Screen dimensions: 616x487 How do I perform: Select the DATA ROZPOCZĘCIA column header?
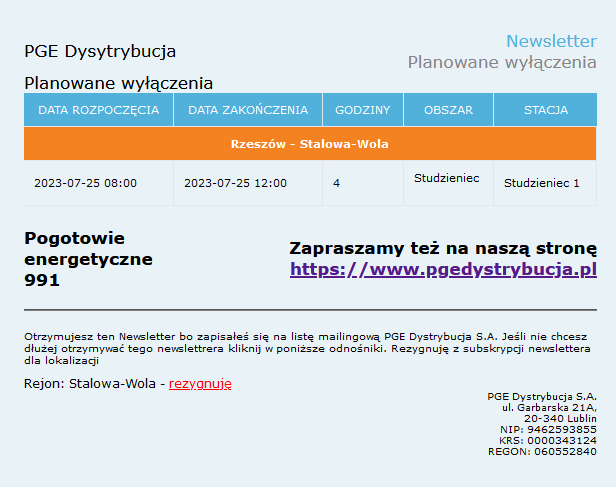pyautogui.click(x=99, y=110)
